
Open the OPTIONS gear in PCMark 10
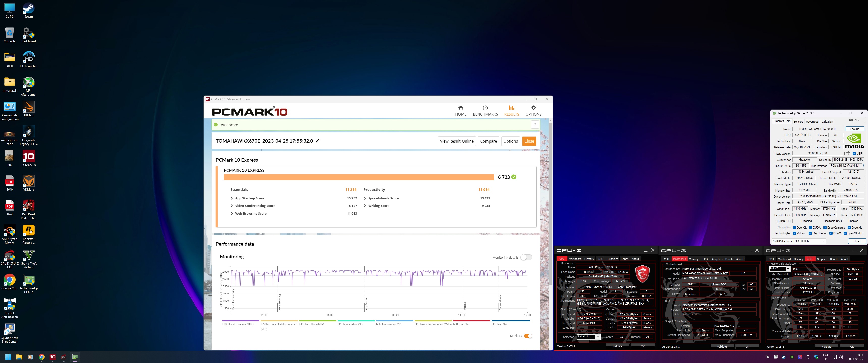(x=533, y=111)
